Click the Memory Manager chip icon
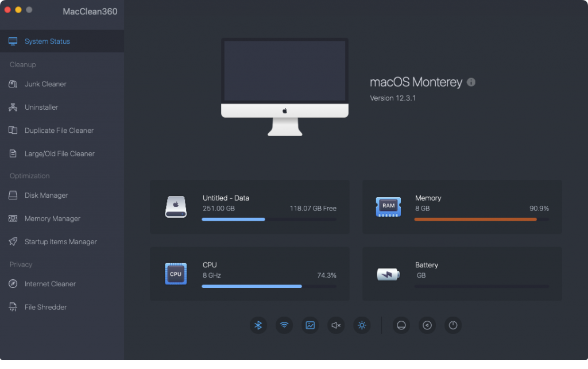Viewport: 588px width, 369px height. coord(13,218)
